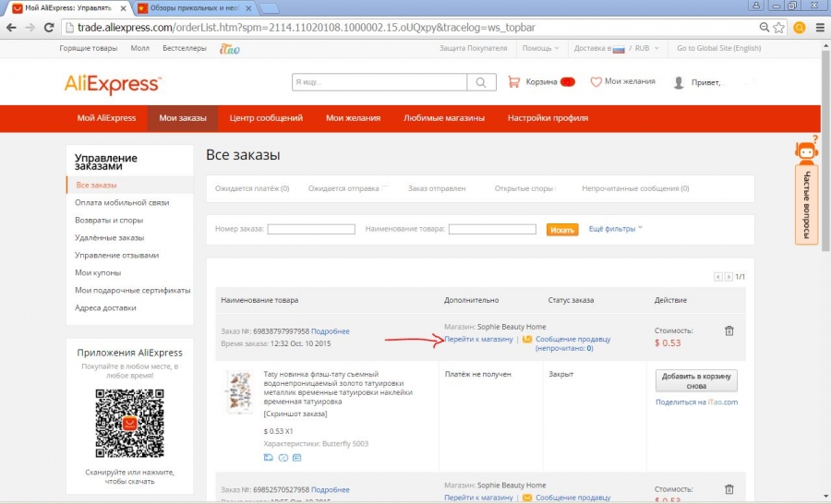Expand Ещё фильтры filter options
The image size is (831, 504).
(615, 228)
